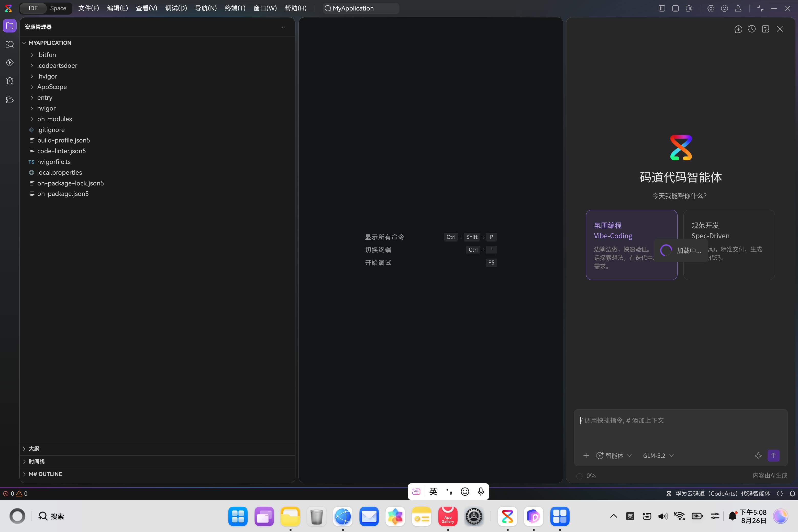Expand the .hvigor folder

click(x=158, y=76)
